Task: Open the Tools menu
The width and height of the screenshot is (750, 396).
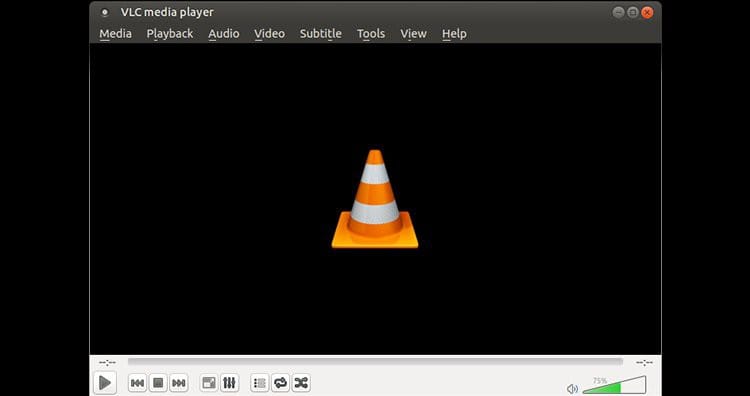Action: (x=371, y=33)
